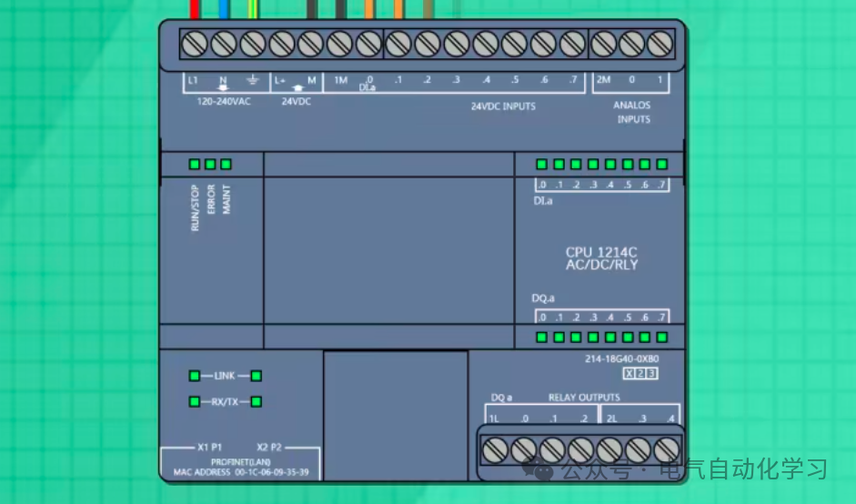Screen dimensions: 856x504
Task: Select the DI.a .7 input LED
Action: pos(662,165)
